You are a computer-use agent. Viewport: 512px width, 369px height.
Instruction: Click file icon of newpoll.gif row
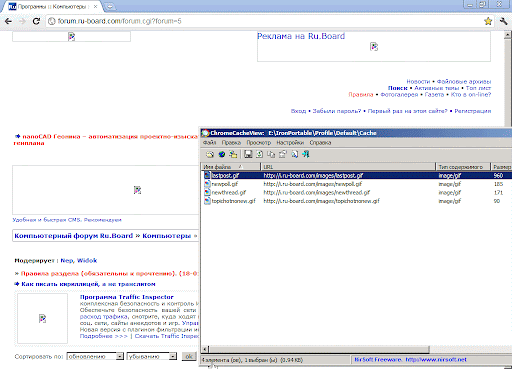point(207,184)
